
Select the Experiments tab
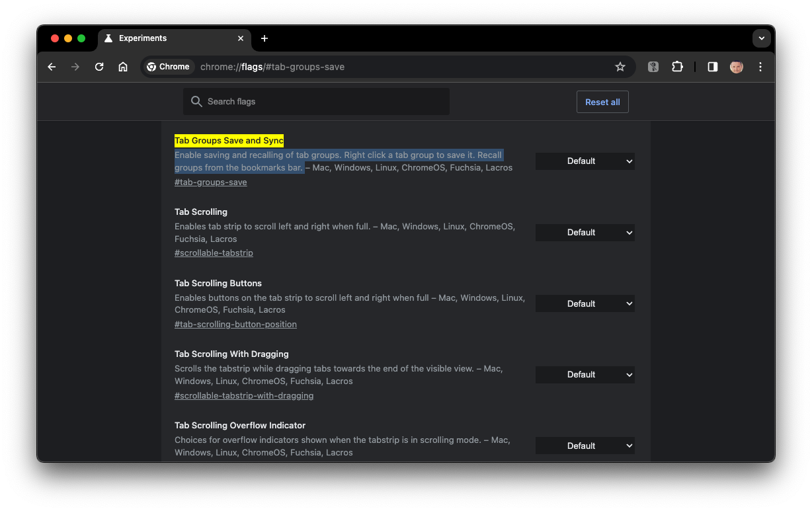click(x=175, y=38)
